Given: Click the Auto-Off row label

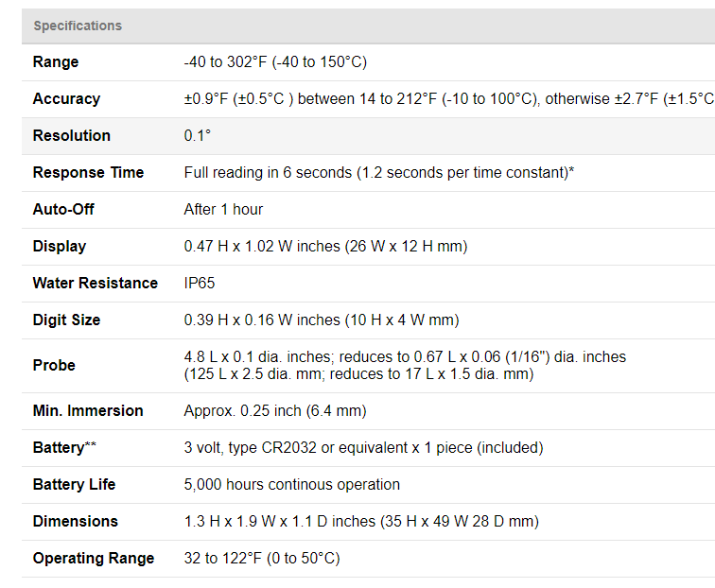Looking at the screenshot, I should click(63, 210).
